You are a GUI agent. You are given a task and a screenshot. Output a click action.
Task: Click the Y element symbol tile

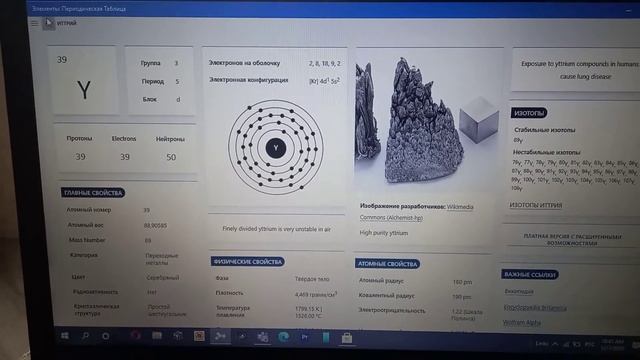point(84,80)
